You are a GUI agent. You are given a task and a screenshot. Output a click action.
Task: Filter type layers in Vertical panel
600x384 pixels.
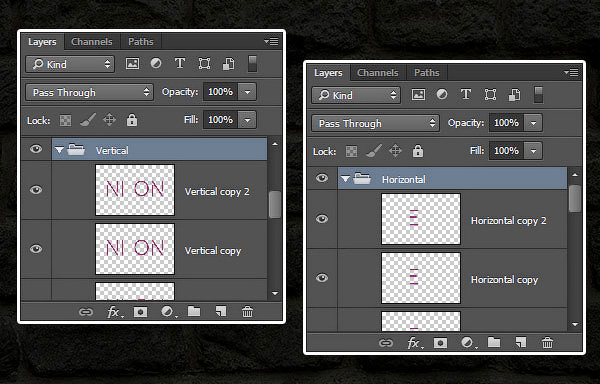pyautogui.click(x=180, y=63)
